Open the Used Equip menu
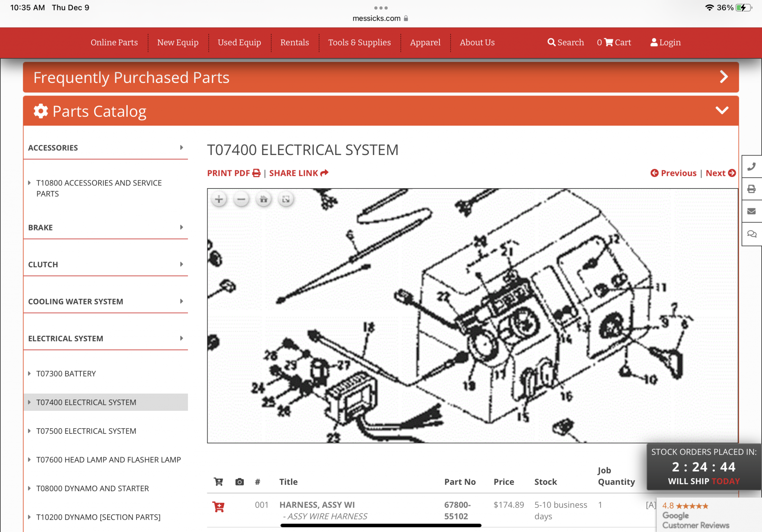The image size is (762, 532). point(239,42)
